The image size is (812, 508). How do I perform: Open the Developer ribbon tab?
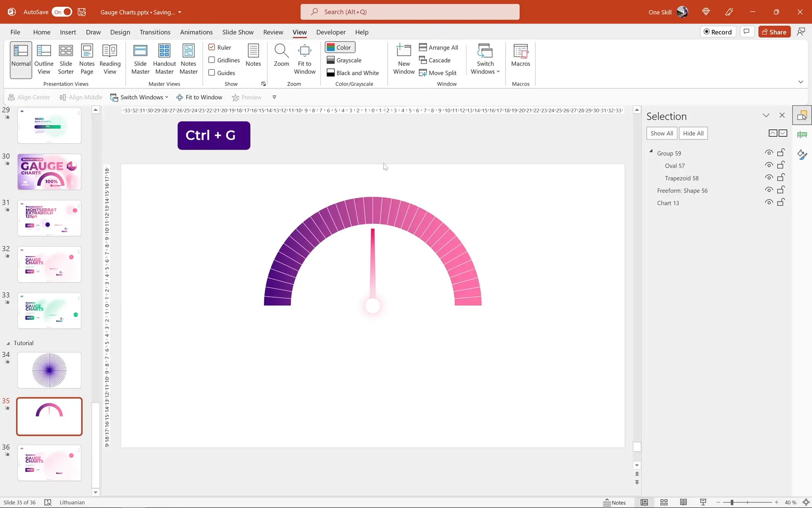[x=331, y=32]
